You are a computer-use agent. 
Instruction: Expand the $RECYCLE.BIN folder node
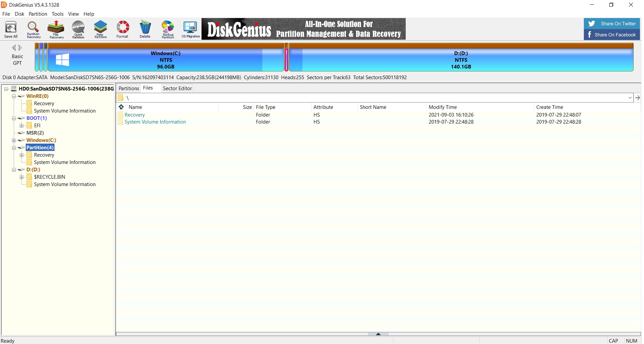pos(22,177)
